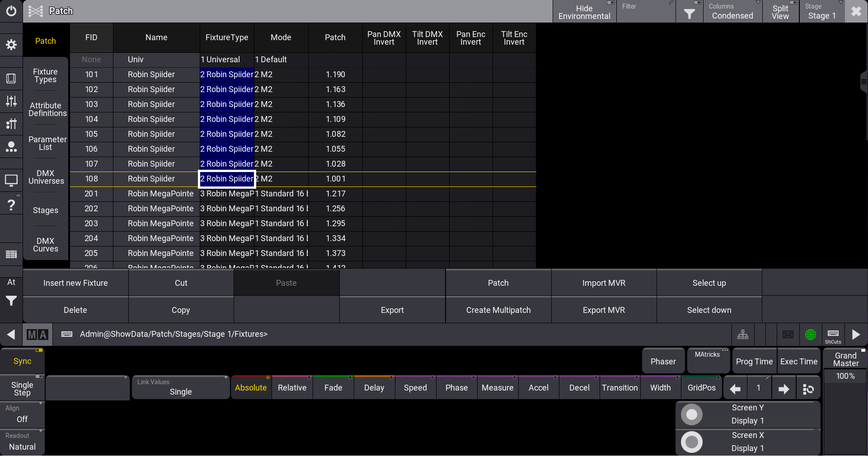Open the settings gear menu
Viewport: 868px width, 456px height.
click(x=11, y=45)
